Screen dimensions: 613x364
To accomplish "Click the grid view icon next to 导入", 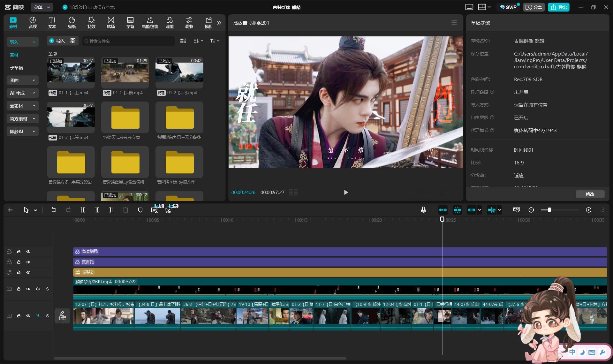I will (73, 41).
